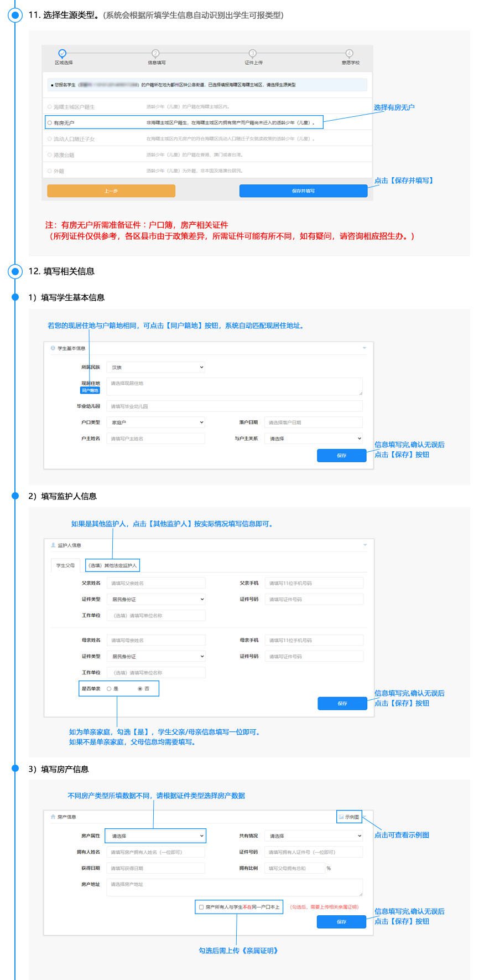Image resolution: width=484 pixels, height=980 pixels.
Task: Click the father's 工作单位 field
Action: (156, 615)
